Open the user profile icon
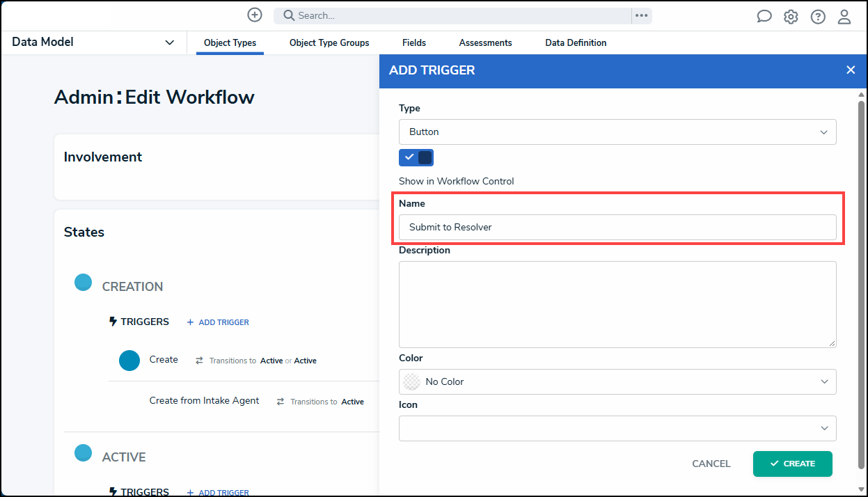This screenshot has width=868, height=497. (844, 17)
